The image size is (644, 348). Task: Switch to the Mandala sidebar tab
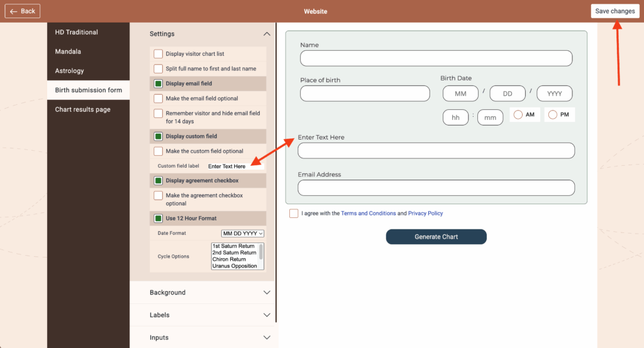point(68,52)
